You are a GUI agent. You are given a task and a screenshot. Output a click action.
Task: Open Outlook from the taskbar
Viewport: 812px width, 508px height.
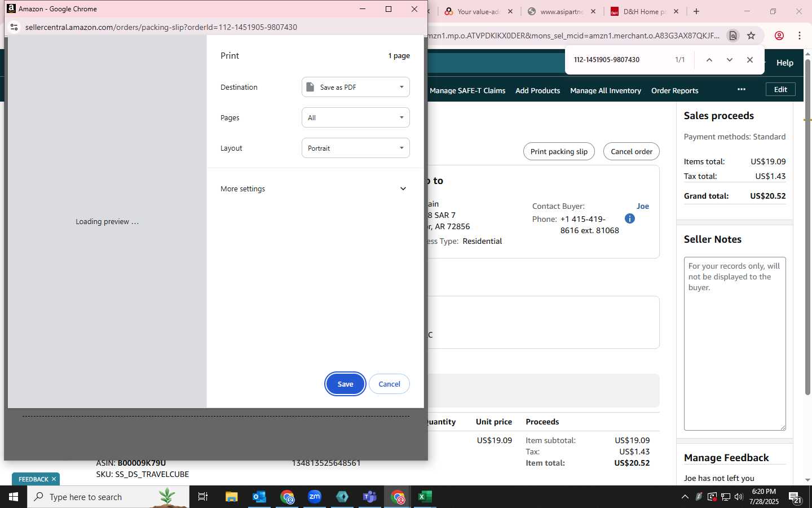pyautogui.click(x=259, y=497)
